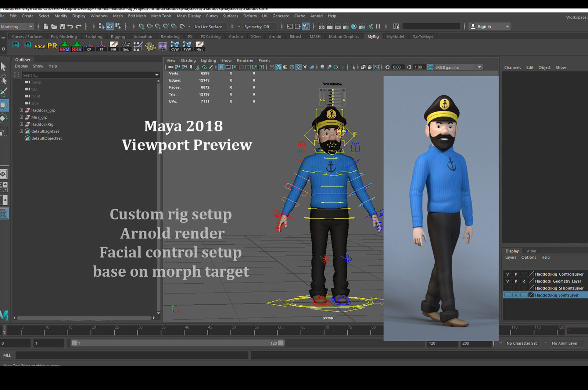Image resolution: width=588 pixels, height=390 pixels.
Task: Click the FT shelf button
Action: (101, 46)
